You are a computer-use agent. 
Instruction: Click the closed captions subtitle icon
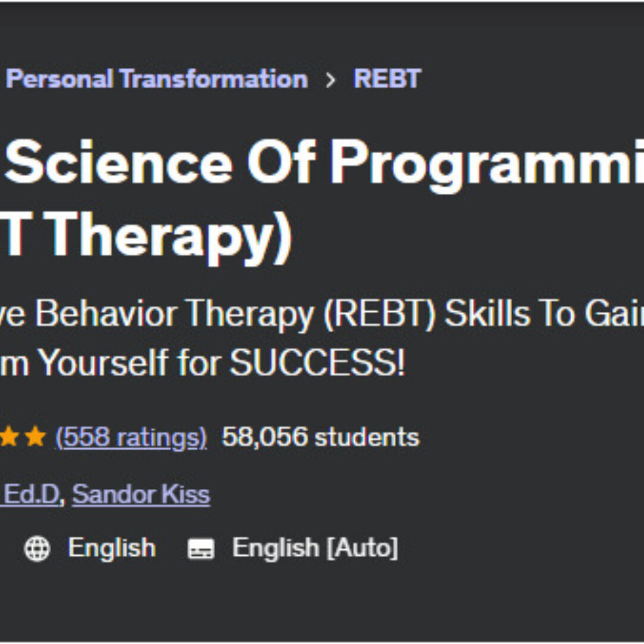tap(200, 549)
